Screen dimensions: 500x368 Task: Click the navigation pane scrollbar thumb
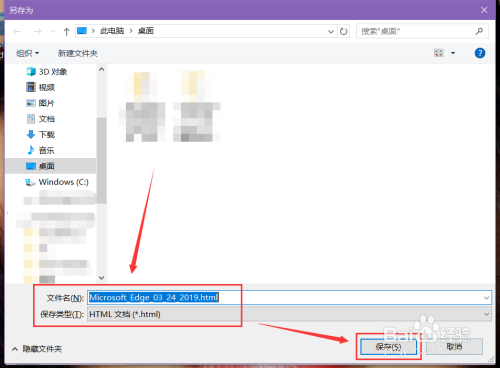[x=102, y=160]
